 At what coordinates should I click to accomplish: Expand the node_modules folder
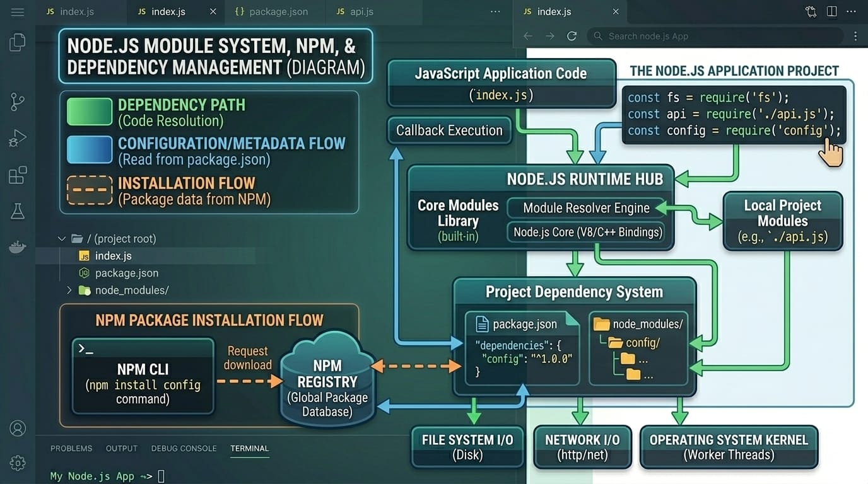69,291
